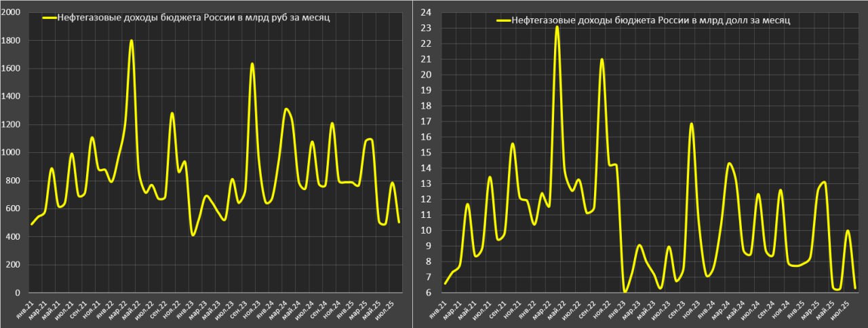This screenshot has height=328, width=868.
Task: Click the line's starting point on ruble chart
Action: 31,224
